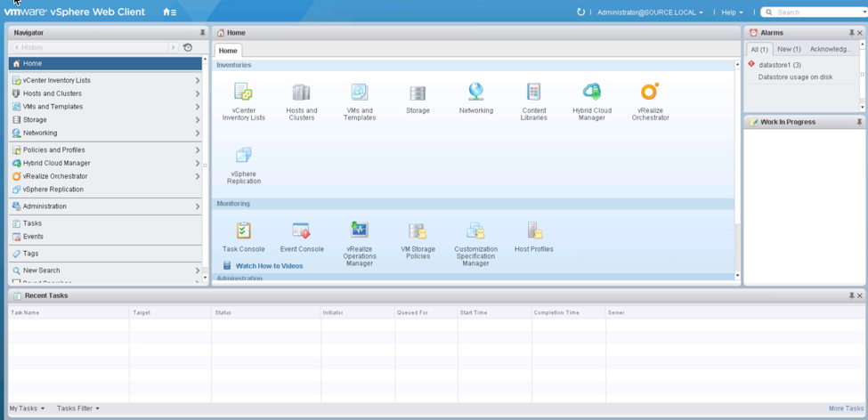The height and width of the screenshot is (420, 868).
Task: Click the datastore1 red alarm icon
Action: 751,64
